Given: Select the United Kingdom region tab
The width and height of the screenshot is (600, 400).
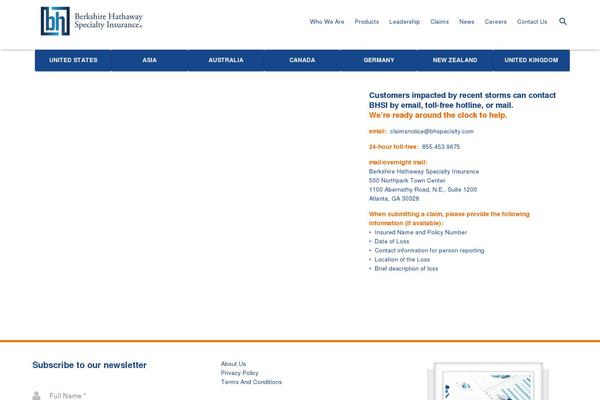Looking at the screenshot, I should [531, 60].
